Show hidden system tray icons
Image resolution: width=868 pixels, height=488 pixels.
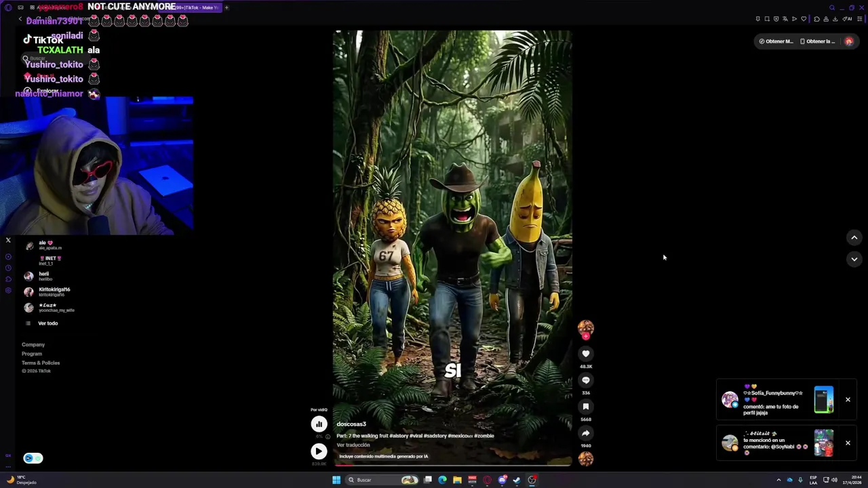(778, 480)
